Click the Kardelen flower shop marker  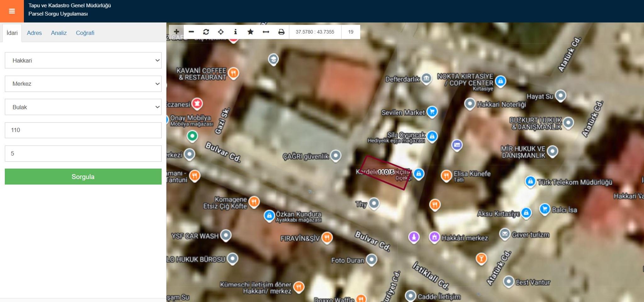(x=418, y=173)
